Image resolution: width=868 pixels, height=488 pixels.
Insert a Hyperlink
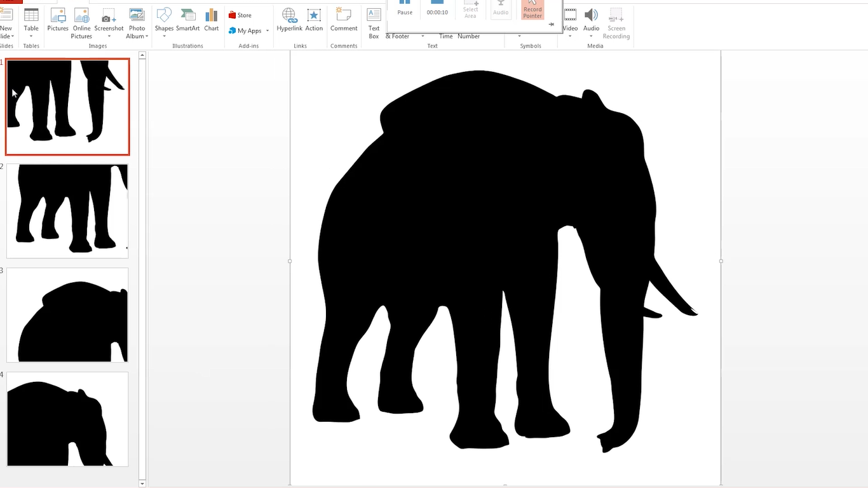289,20
